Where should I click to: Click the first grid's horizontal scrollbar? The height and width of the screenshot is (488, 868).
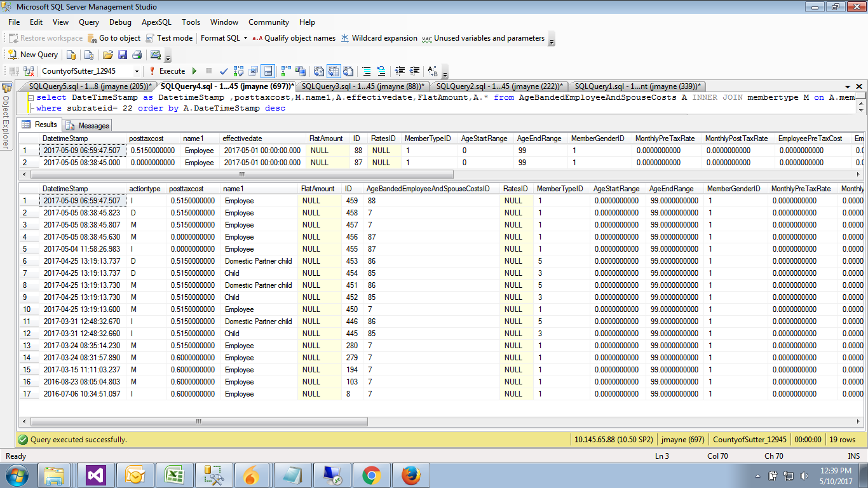click(x=241, y=174)
